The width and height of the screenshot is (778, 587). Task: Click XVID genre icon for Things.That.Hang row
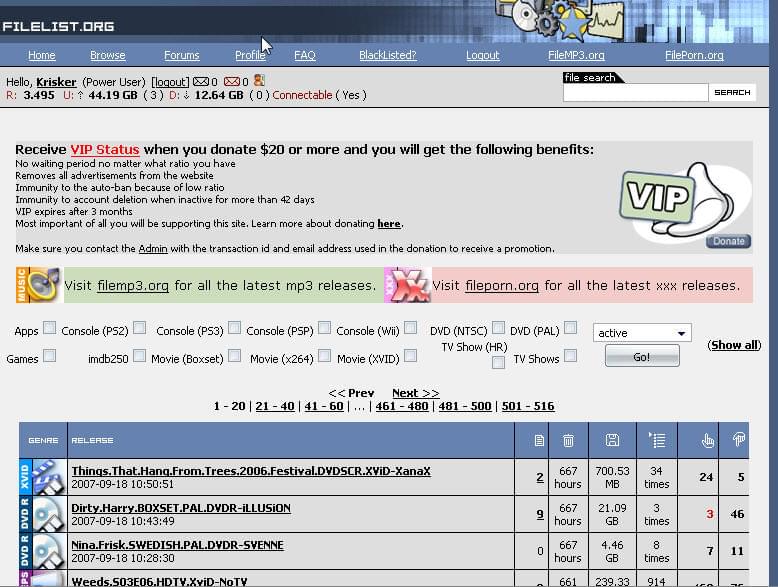43,477
